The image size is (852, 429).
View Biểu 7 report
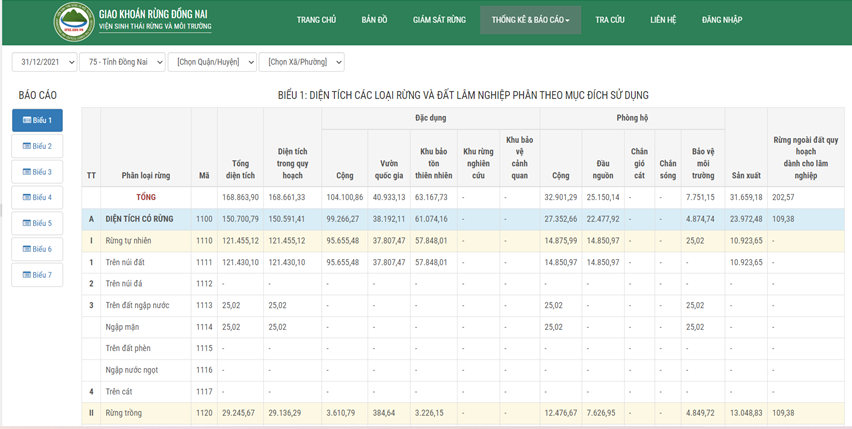pyautogui.click(x=37, y=274)
